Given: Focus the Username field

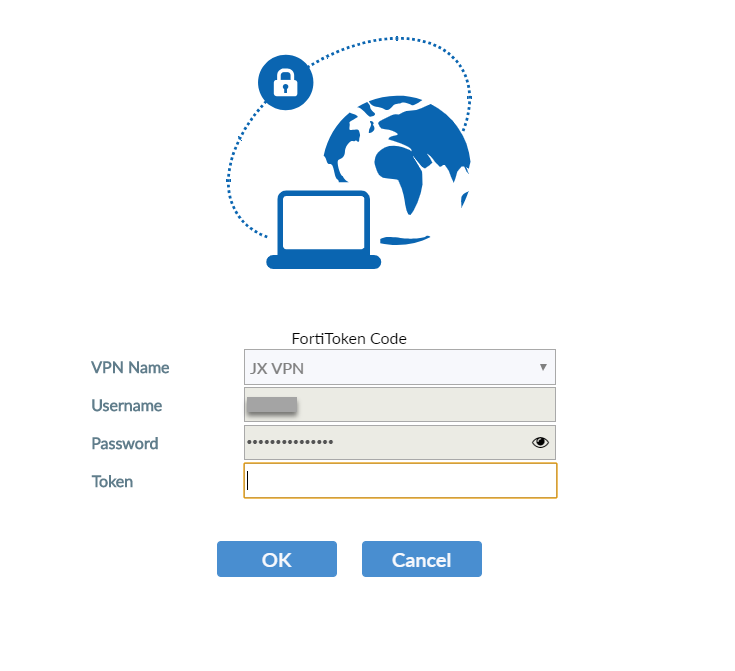Looking at the screenshot, I should tap(400, 405).
